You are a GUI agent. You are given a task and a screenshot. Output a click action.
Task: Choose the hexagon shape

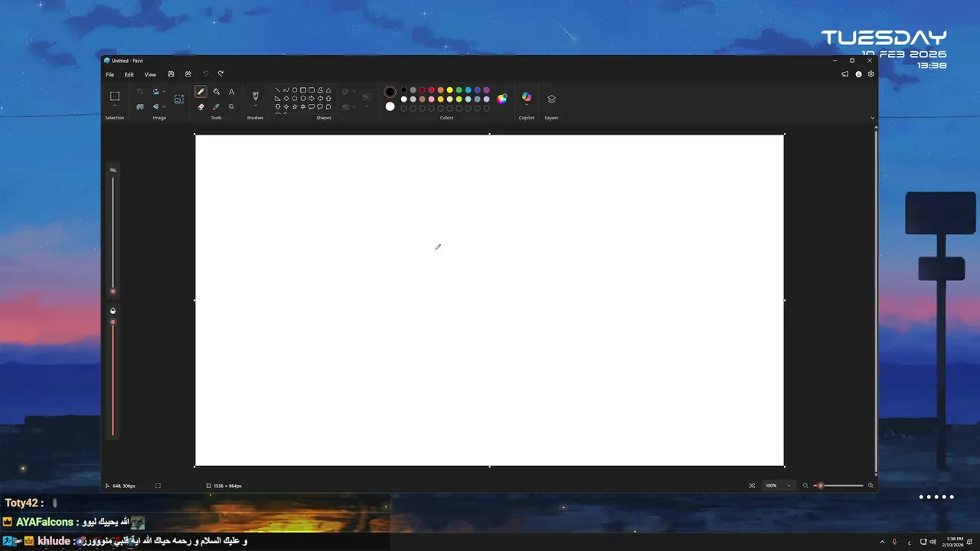pos(303,98)
